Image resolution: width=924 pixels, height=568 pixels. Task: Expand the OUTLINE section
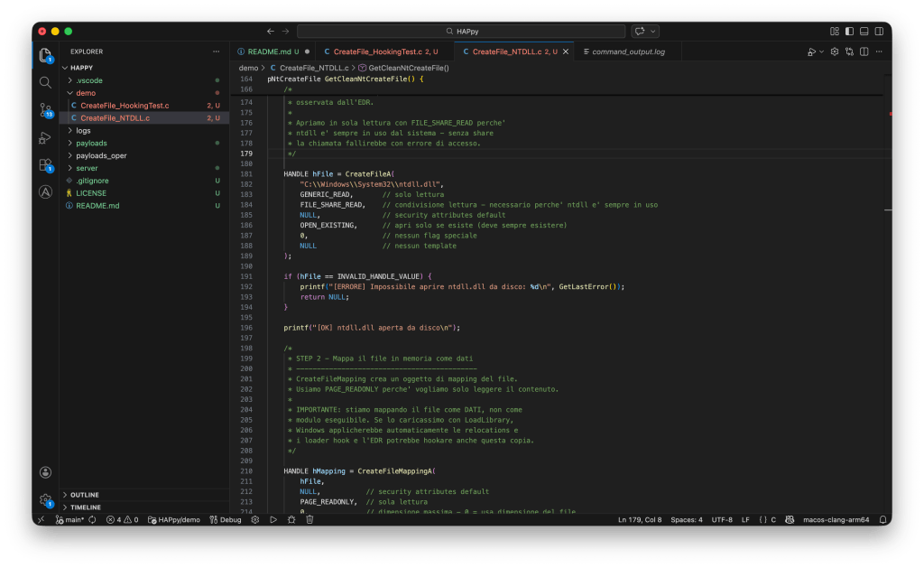[x=85, y=495]
